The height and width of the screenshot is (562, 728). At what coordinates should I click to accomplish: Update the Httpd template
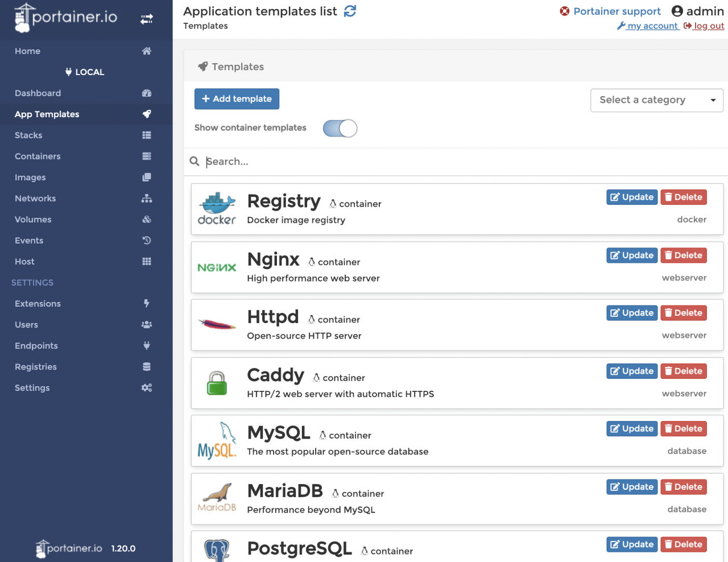(632, 313)
